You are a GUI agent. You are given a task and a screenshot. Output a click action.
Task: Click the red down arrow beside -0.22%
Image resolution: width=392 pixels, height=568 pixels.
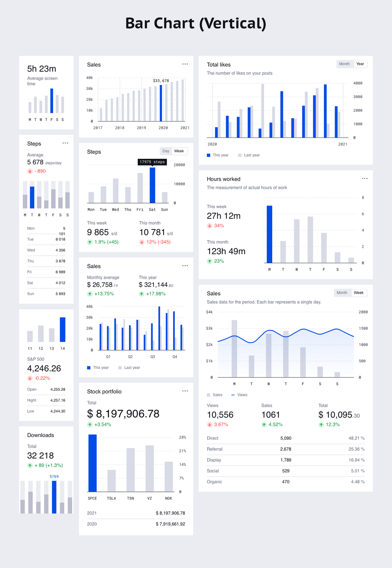(30, 378)
